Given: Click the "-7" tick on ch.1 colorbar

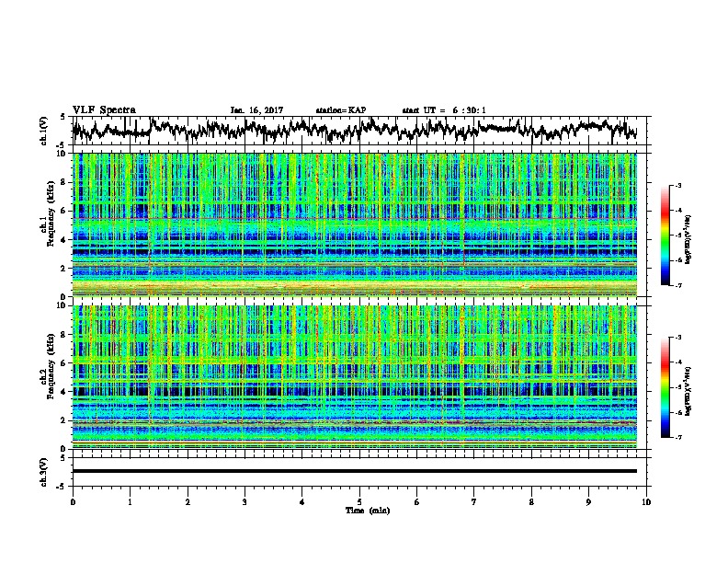Looking at the screenshot, I should (x=677, y=285).
